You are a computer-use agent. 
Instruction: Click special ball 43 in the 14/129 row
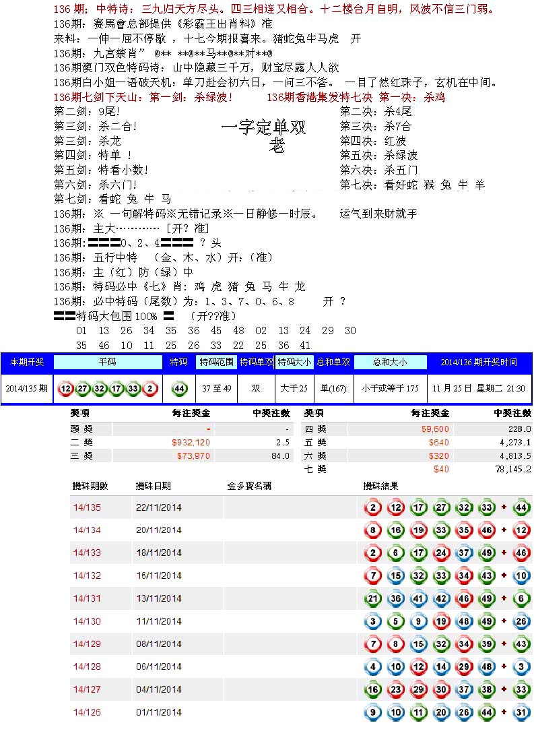coord(521,644)
